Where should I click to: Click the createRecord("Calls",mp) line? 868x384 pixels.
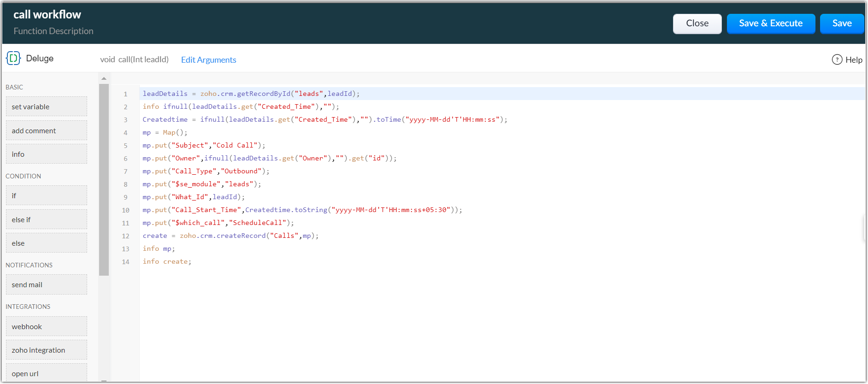[x=230, y=236]
